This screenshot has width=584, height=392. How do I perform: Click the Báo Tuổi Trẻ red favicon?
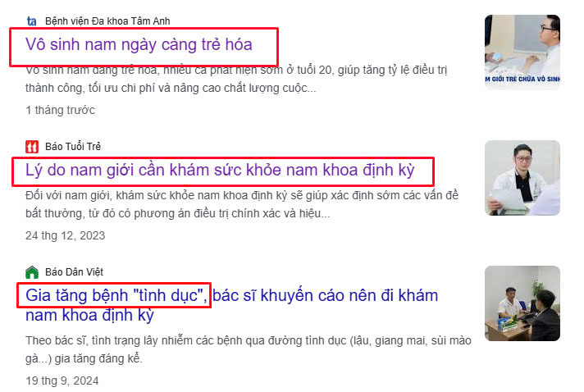coord(32,147)
